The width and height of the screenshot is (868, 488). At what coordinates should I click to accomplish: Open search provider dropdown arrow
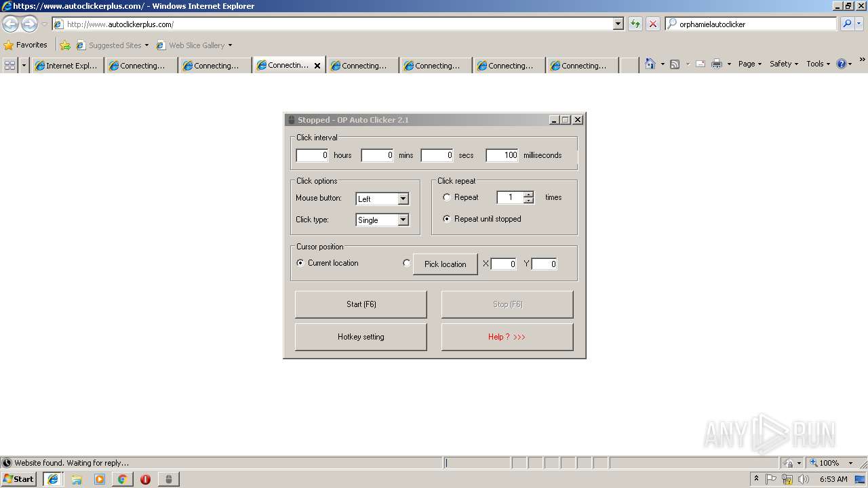(x=860, y=24)
